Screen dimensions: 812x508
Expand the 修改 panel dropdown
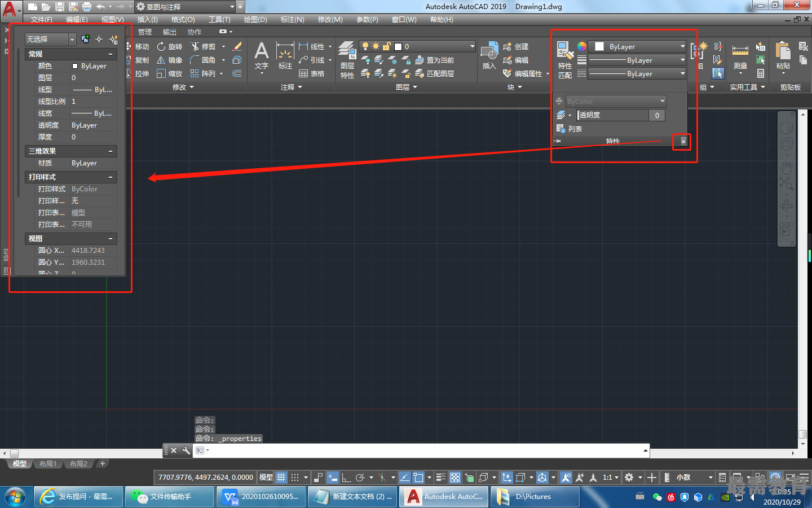183,87
